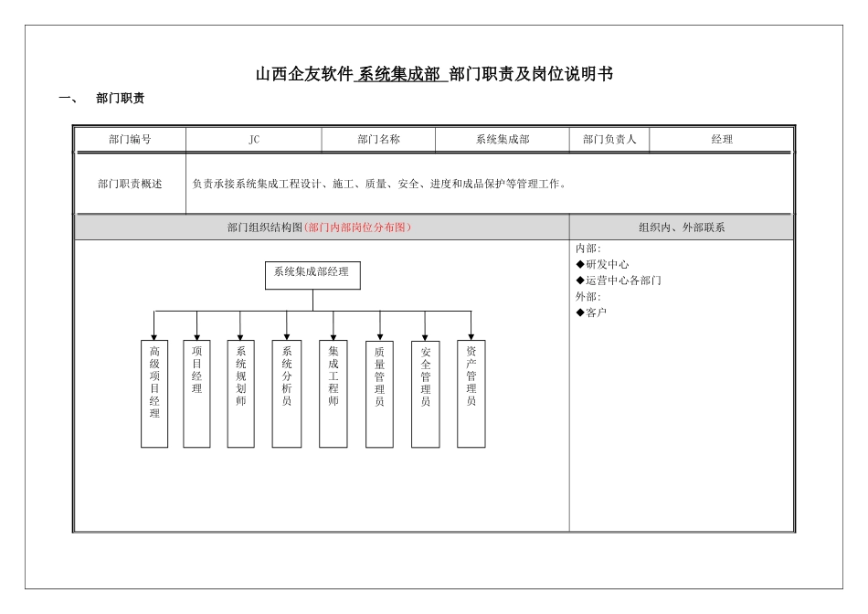Click the 资产管理员 org chart box

pyautogui.click(x=471, y=394)
